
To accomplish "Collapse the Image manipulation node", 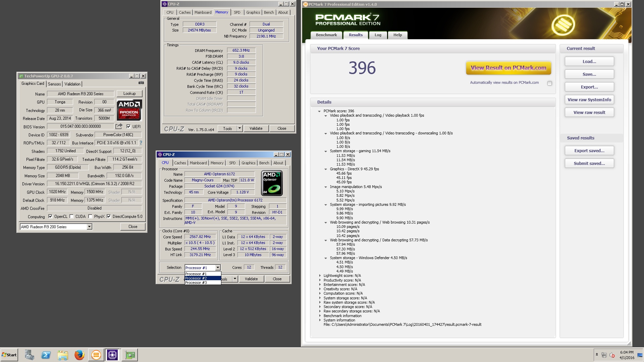I will 326,187.
